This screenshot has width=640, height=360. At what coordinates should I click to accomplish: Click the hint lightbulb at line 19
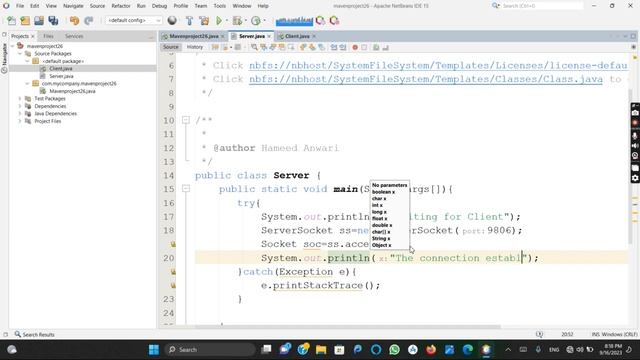click(x=173, y=244)
